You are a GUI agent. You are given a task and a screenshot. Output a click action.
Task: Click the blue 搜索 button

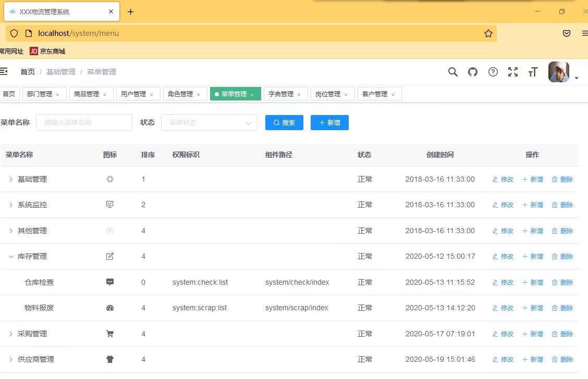coord(284,122)
